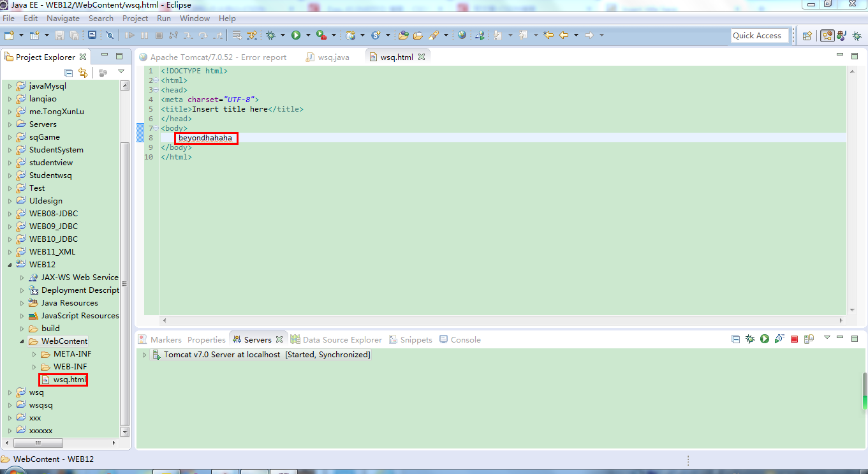This screenshot has height=474, width=868.
Task: Start the server in profile mode icon
Action: tap(779, 339)
